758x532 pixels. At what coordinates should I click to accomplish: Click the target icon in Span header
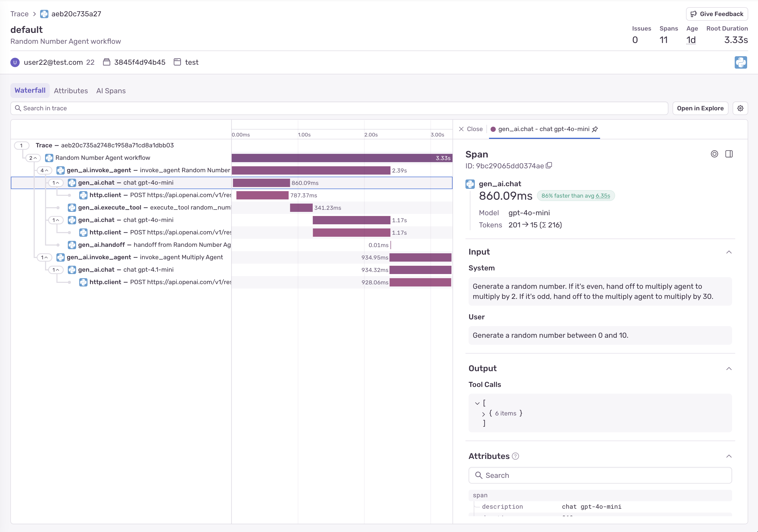[x=715, y=154]
